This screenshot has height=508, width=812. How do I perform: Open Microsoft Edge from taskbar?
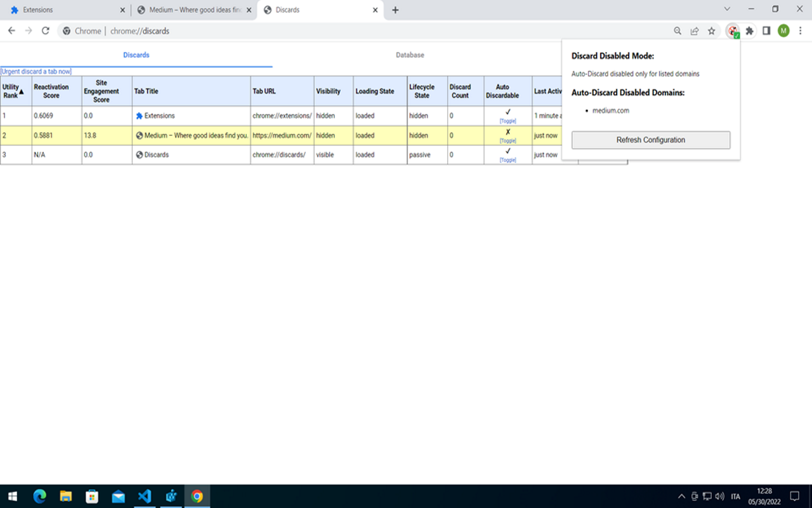tap(39, 496)
